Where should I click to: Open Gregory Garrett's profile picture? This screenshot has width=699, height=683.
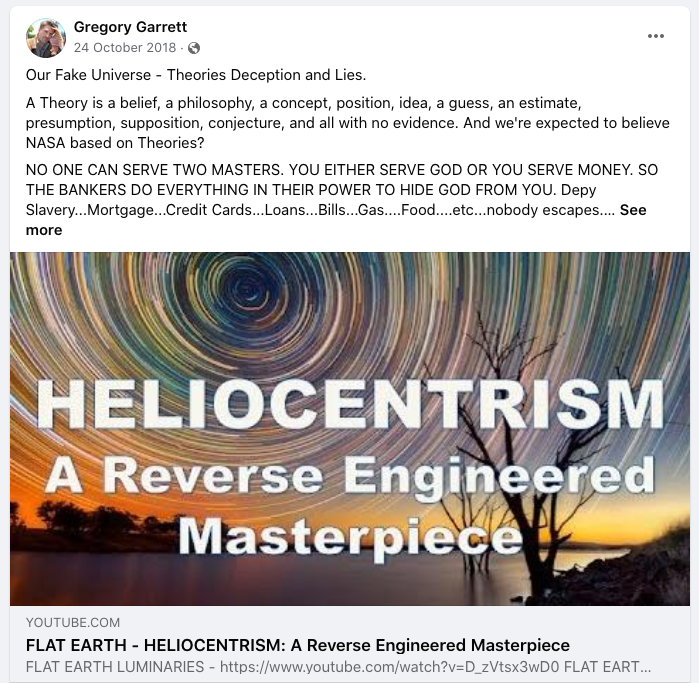[46, 38]
